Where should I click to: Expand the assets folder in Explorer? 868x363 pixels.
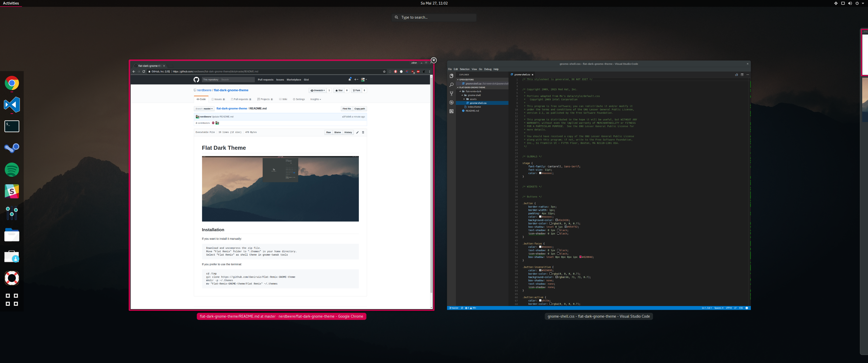[473, 99]
